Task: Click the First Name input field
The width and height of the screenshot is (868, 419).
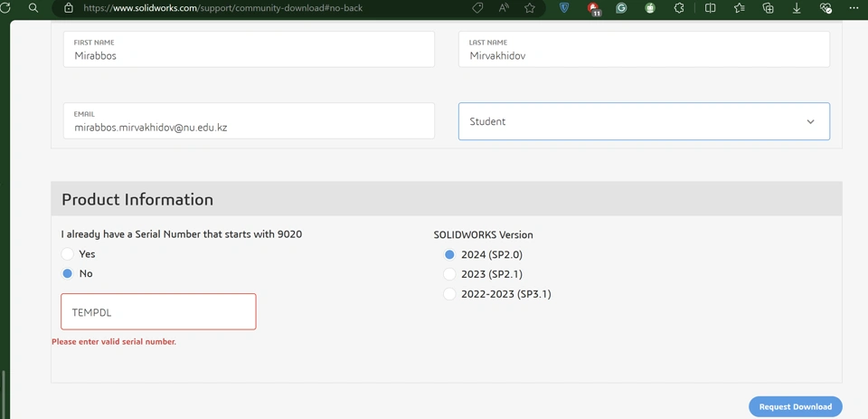Action: (x=249, y=50)
